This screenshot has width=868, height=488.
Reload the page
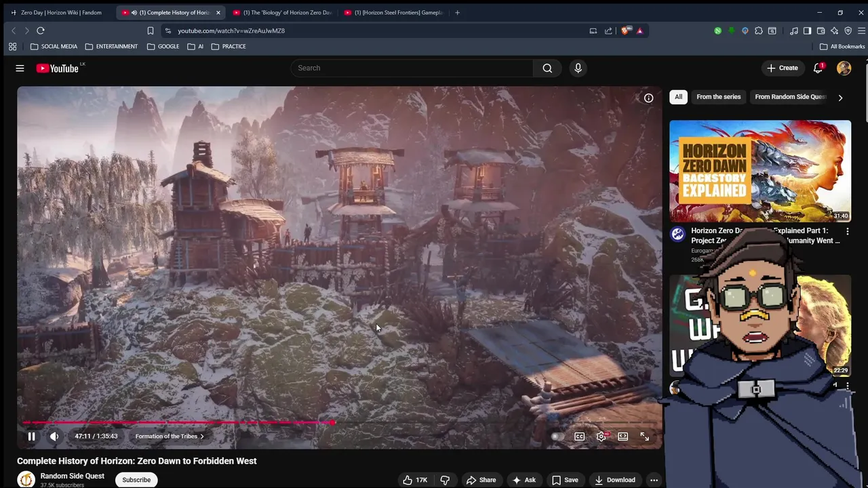(x=41, y=30)
